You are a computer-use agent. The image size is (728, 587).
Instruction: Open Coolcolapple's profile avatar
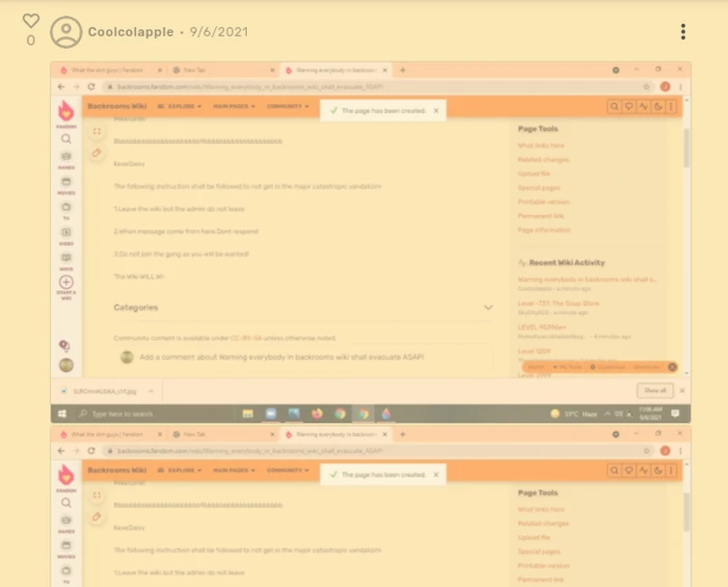point(66,33)
